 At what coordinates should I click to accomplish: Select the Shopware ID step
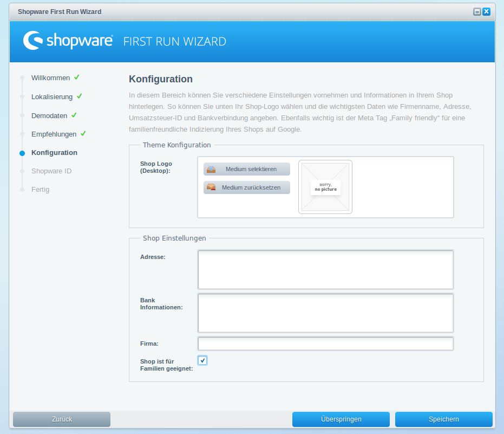click(x=51, y=171)
